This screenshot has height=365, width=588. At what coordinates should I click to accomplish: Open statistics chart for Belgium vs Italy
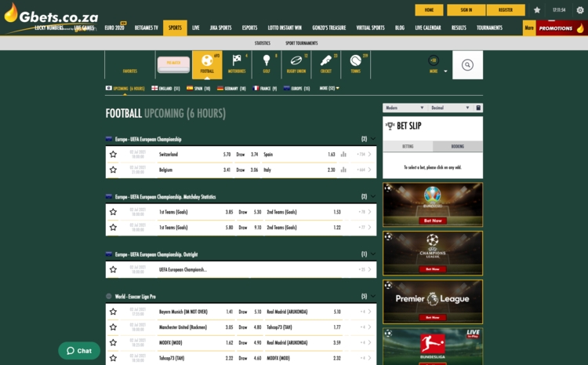tap(343, 170)
